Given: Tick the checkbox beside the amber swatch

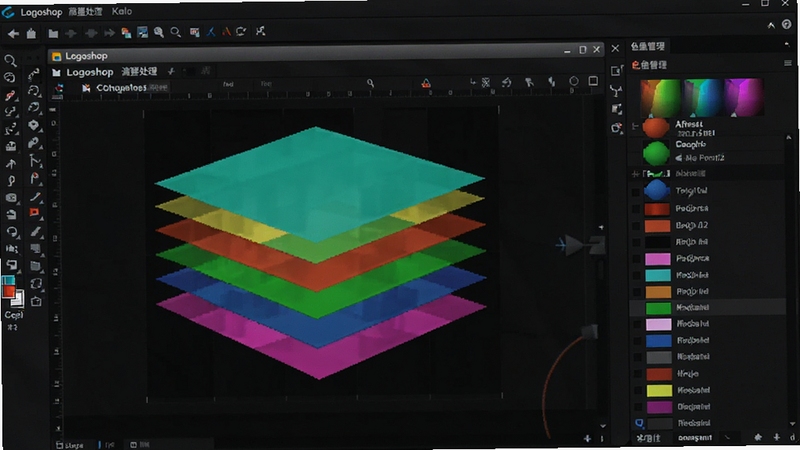Looking at the screenshot, I should 637,291.
